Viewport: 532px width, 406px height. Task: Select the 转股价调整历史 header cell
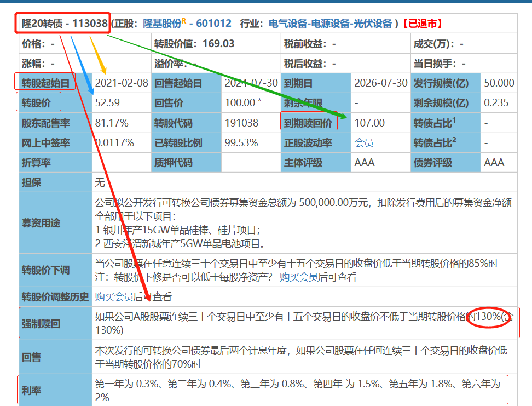[56, 297]
